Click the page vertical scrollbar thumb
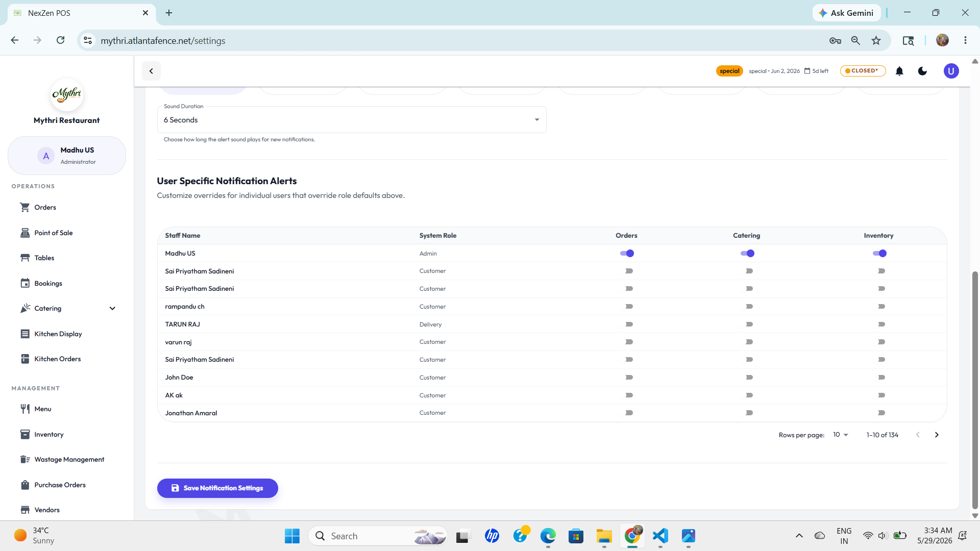Viewport: 980px width, 551px height. [x=975, y=390]
